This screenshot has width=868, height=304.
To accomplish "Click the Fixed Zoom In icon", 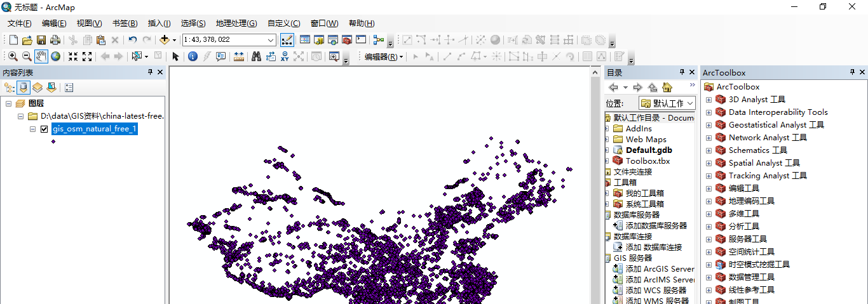I will click(x=73, y=56).
